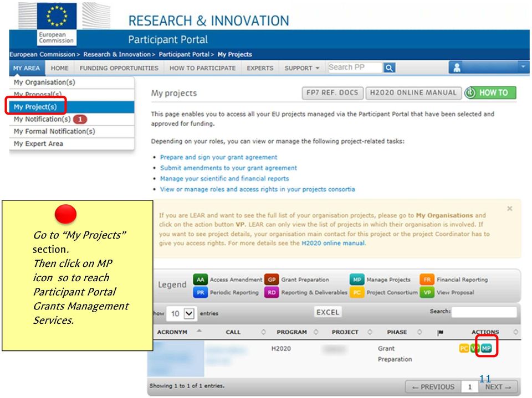Close the LEAR information notice
The width and height of the screenshot is (532, 398).
pos(510,209)
